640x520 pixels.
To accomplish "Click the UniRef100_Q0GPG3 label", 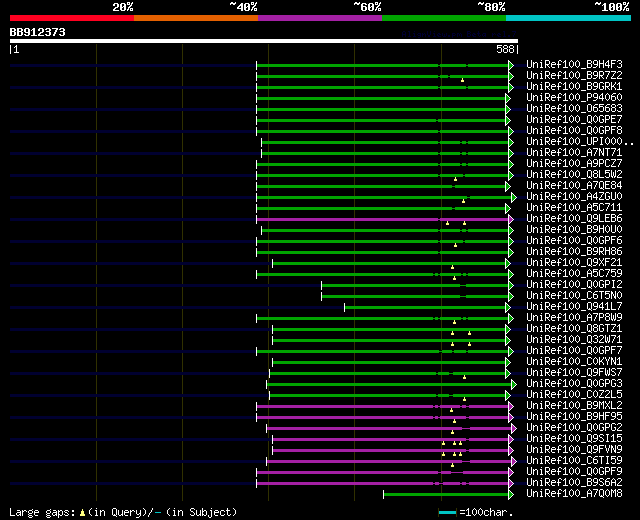I will (x=574, y=384).
